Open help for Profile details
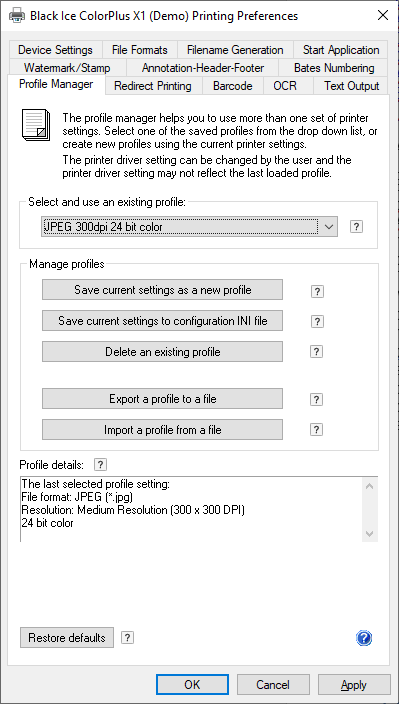The image size is (399, 704). click(x=101, y=465)
